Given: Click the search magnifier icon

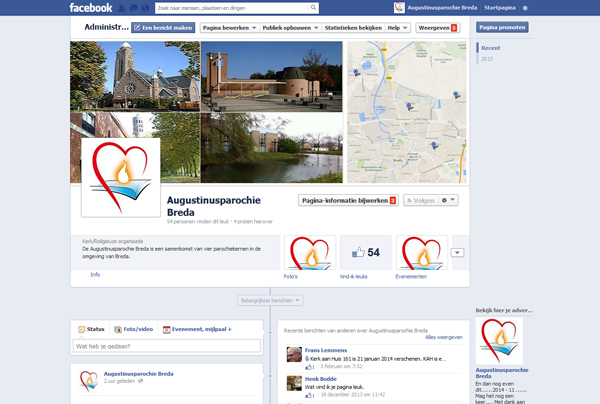Looking at the screenshot, I should (313, 8).
